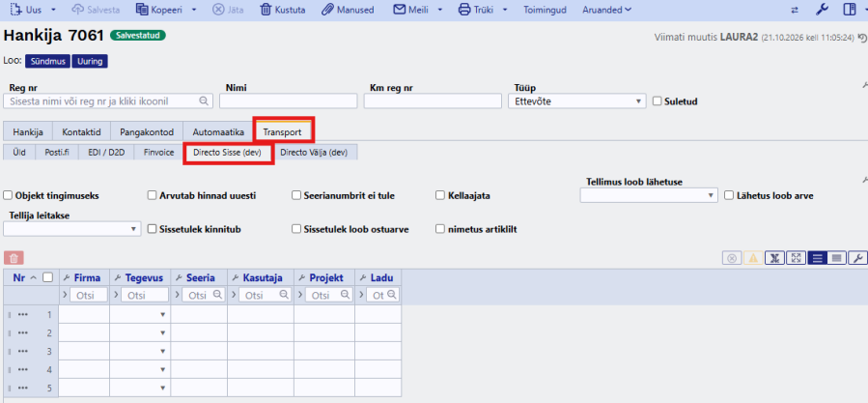
Task: Open the Tellimus loob lähetuse dropdown
Action: pos(649,195)
